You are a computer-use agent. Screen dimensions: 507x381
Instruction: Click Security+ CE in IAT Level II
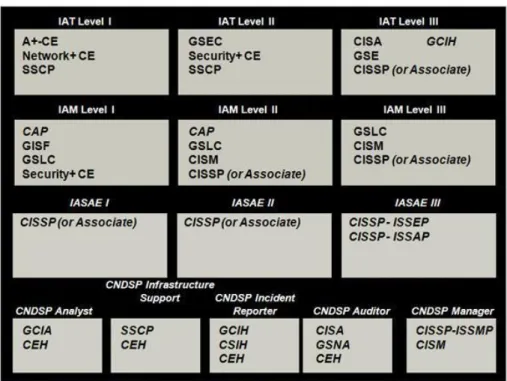225,56
